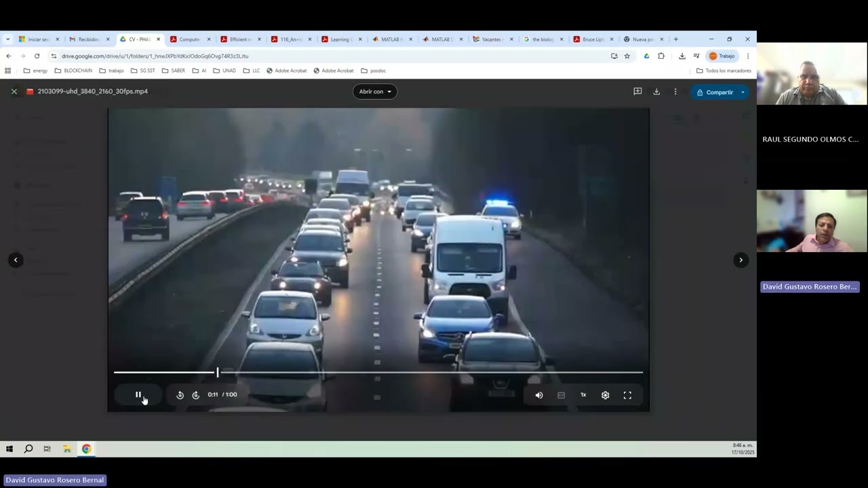The image size is (868, 488).
Task: Toggle closed captions on the video
Action: point(561,395)
